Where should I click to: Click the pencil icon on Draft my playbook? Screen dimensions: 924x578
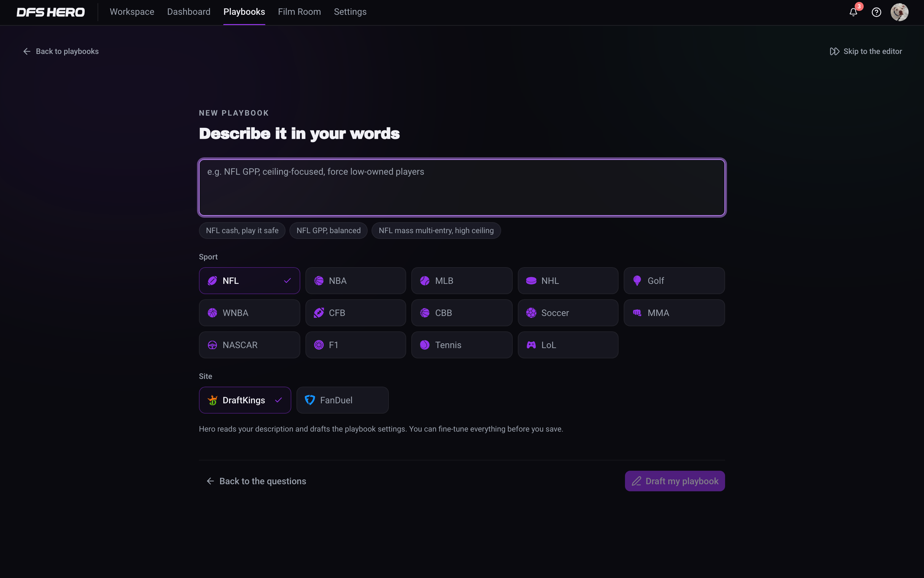pos(637,481)
